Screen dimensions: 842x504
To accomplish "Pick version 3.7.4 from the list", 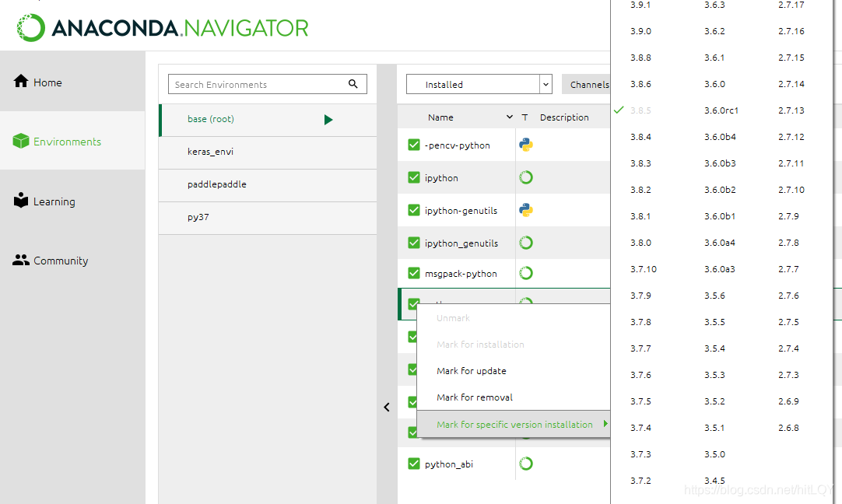I will (640, 428).
